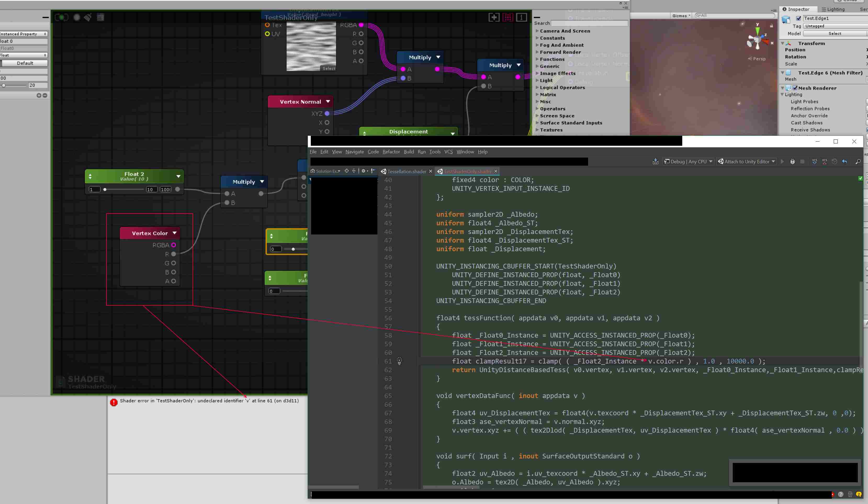Click the live shader update toggle icon in canvas toolbar
The width and height of the screenshot is (868, 504).
click(x=62, y=17)
